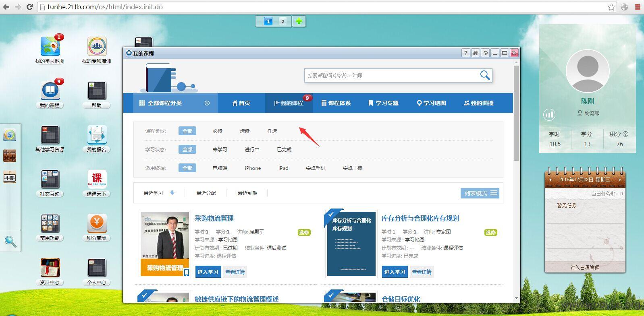Screen dimensions: 644x316
Task: Click 查看详情 for 库存分析与合理化库存规划
Action: 422,272
